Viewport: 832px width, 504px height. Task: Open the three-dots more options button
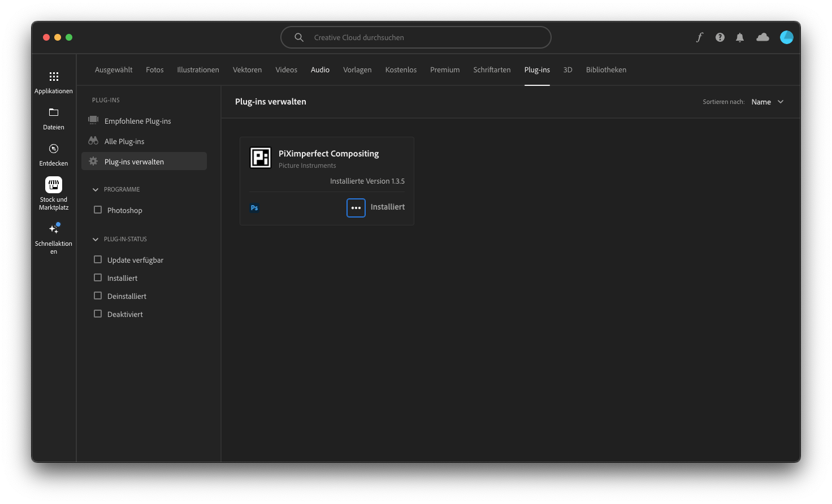tap(356, 208)
